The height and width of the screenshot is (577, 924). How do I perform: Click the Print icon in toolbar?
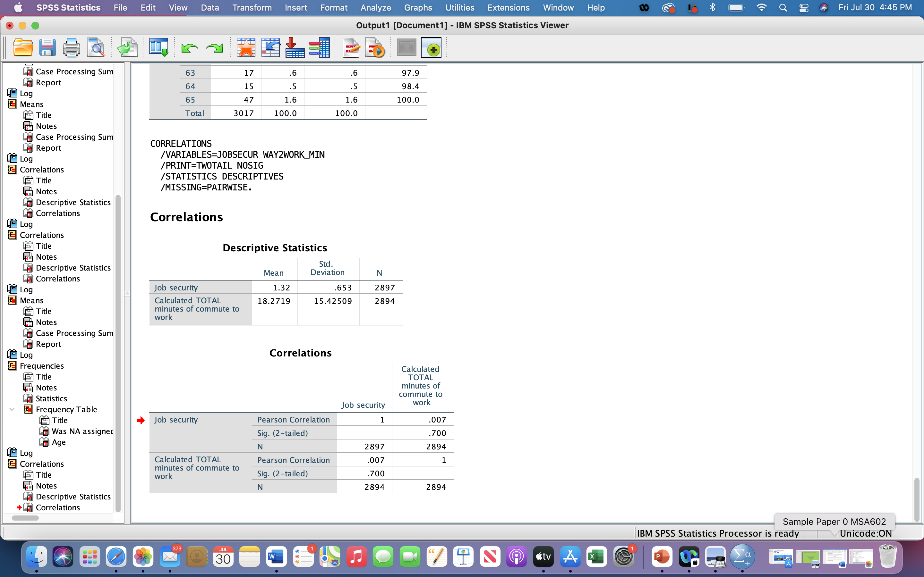(x=72, y=48)
